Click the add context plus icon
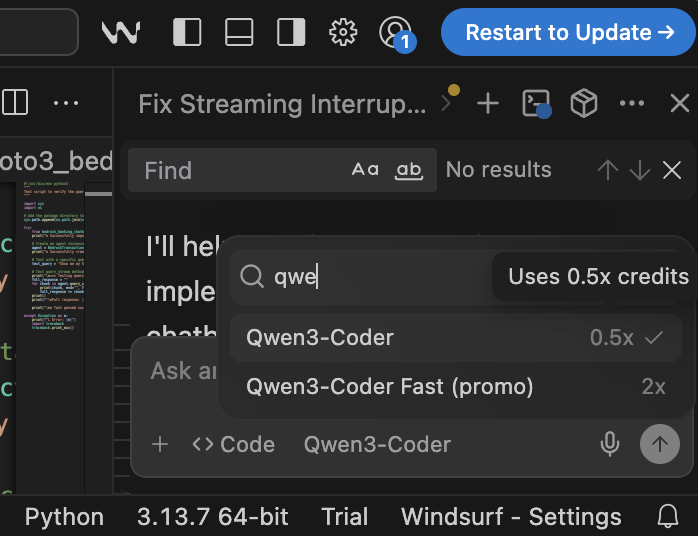This screenshot has height=536, width=698. 160,444
